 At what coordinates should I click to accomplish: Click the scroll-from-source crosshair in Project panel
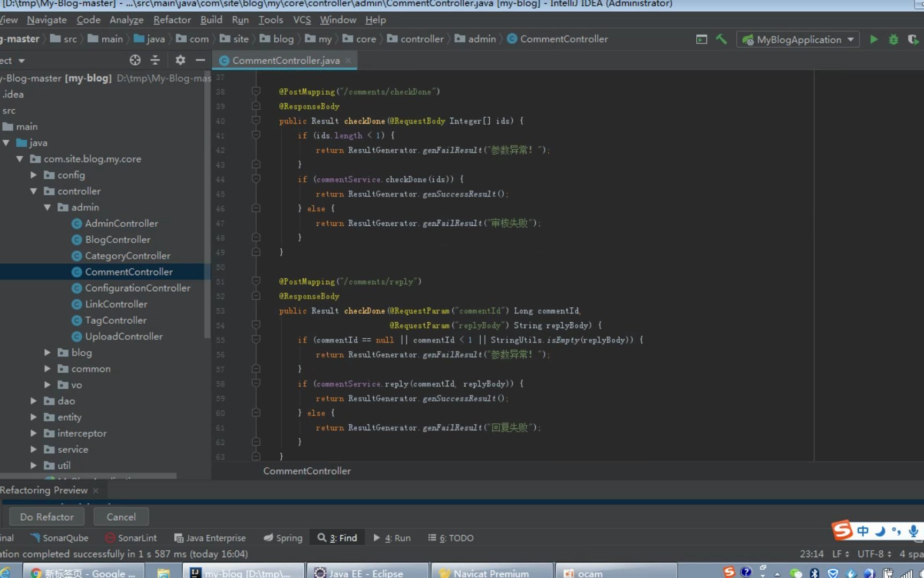coord(135,60)
